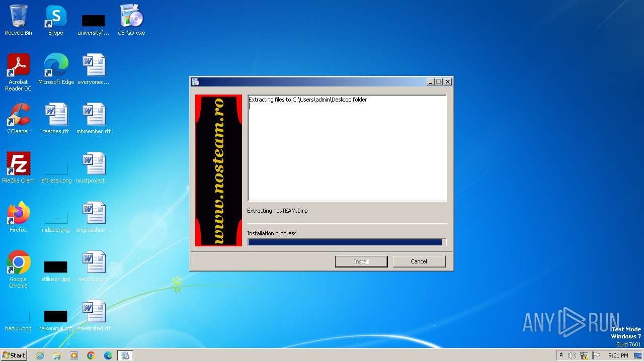The image size is (644, 362).
Task: Open the Action Center flag icon
Action: [x=596, y=355]
